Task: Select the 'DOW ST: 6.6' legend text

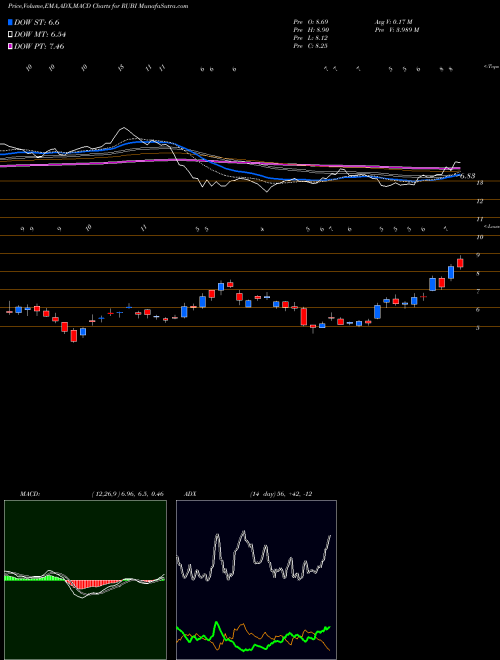Action: tap(36, 22)
